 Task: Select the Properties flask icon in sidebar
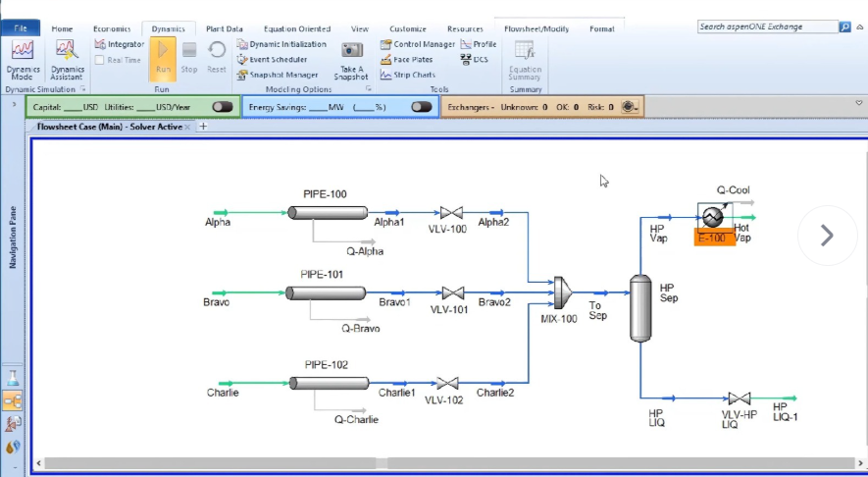pos(13,376)
